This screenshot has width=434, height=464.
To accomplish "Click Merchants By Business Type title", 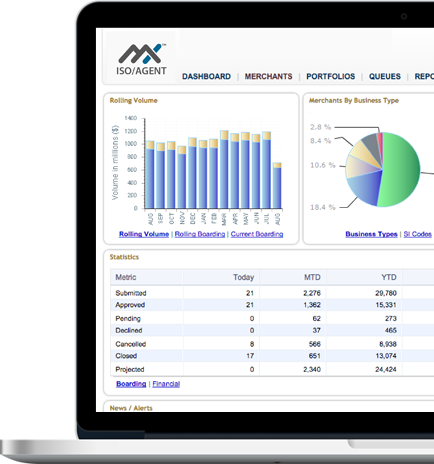I will point(354,101).
